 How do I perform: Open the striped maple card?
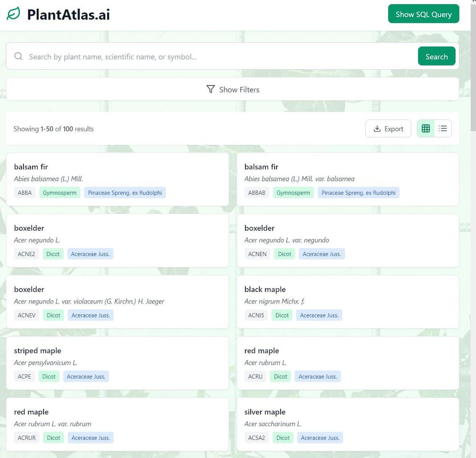pyautogui.click(x=118, y=363)
